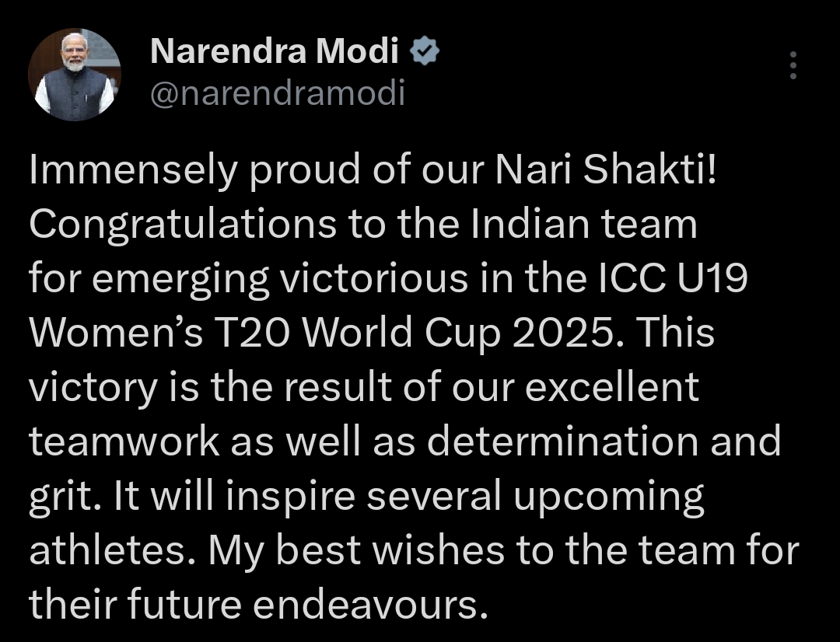Image resolution: width=840 pixels, height=642 pixels.
Task: Click the blue verified badge icon
Action: pyautogui.click(x=425, y=53)
